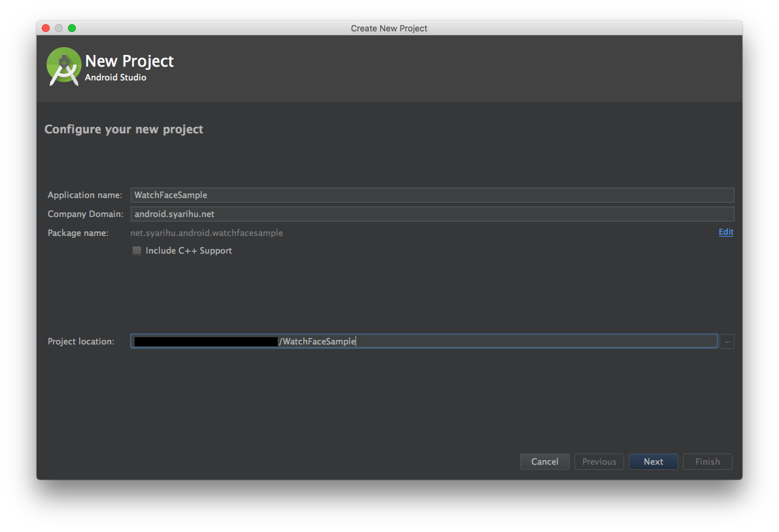Click the Previous button
The image size is (779, 532).
pyautogui.click(x=599, y=461)
